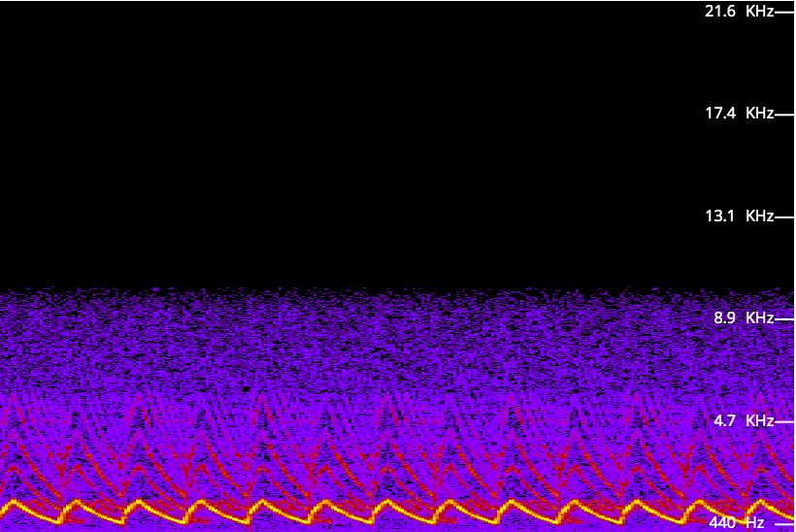This screenshot has height=532, width=796.
Task: Click the tick mark beside 21.6 KHz
Action: click(784, 13)
